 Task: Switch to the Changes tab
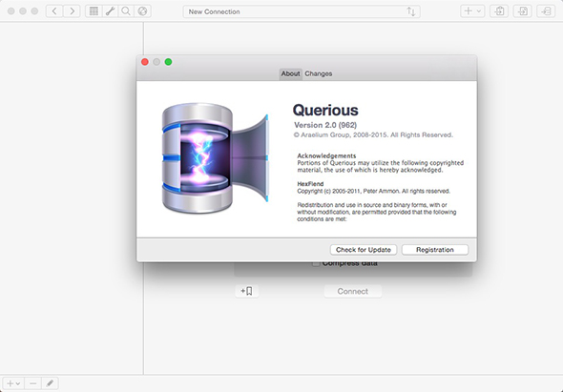(318, 73)
